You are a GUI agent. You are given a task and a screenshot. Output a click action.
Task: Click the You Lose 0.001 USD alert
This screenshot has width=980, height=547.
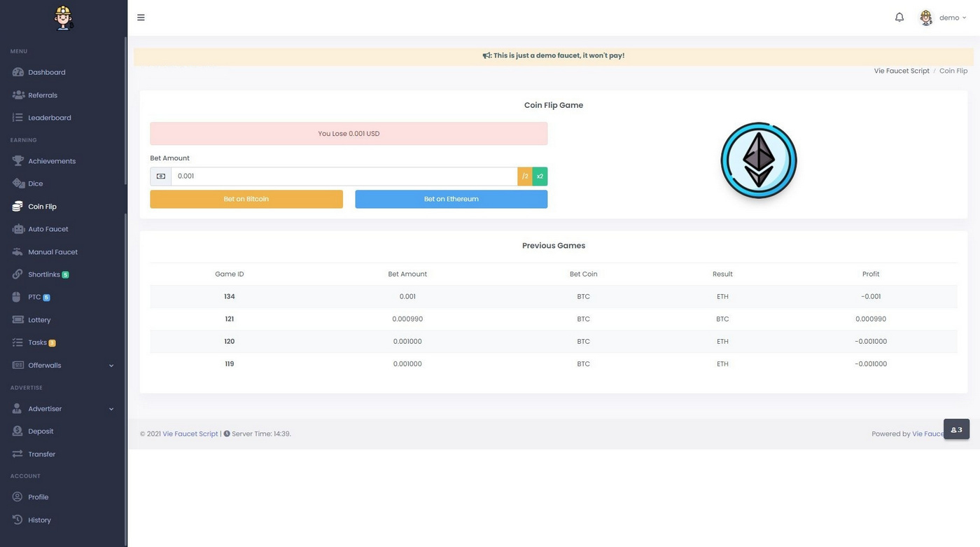point(349,134)
